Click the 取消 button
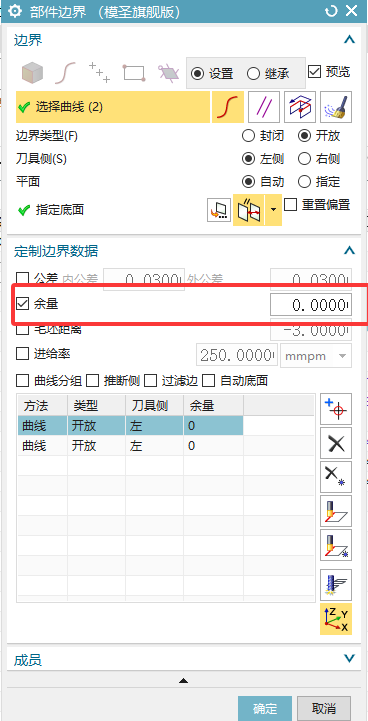368x721 pixels. pos(324,708)
